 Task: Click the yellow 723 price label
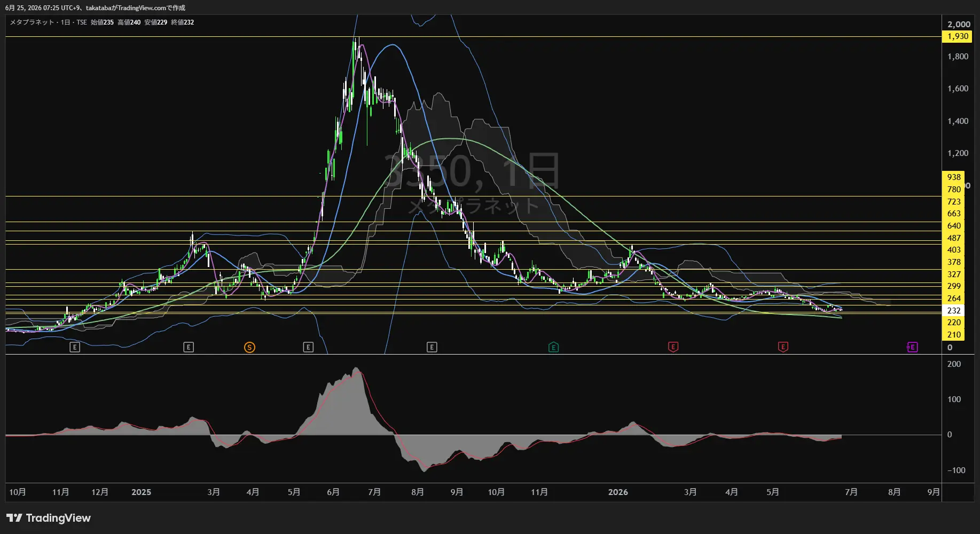[954, 202]
